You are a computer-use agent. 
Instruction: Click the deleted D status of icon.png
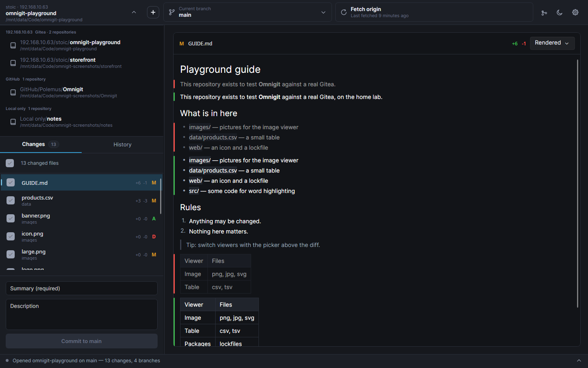[x=154, y=237]
